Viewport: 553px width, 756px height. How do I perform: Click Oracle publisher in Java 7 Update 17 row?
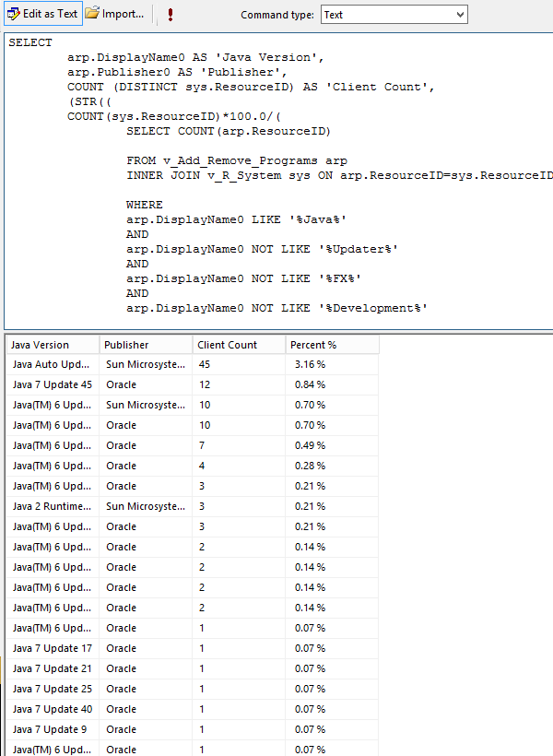click(121, 648)
